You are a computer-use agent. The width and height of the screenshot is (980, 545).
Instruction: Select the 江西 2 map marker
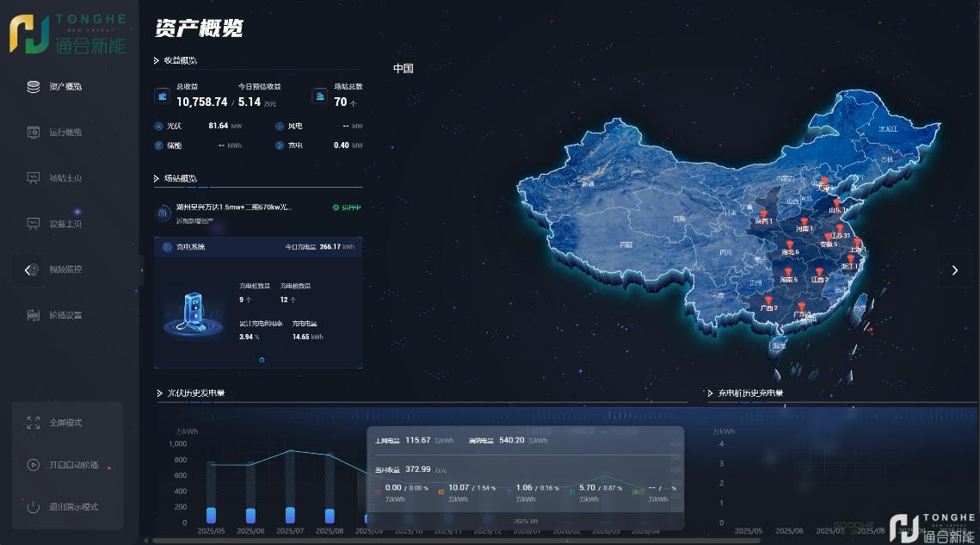[x=819, y=273]
